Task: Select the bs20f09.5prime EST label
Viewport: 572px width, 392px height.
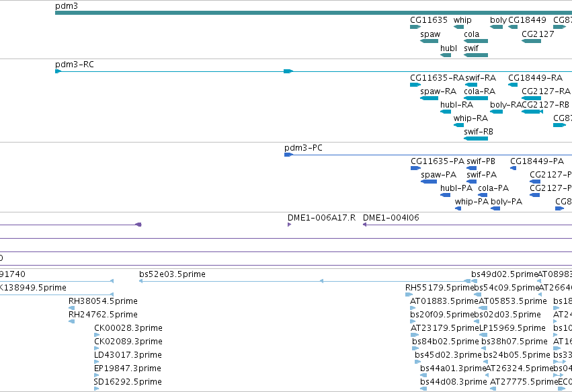Action: 442,315
